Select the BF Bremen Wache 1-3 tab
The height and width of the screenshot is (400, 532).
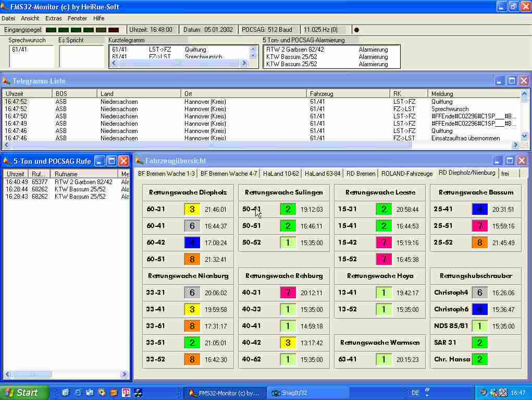166,174
